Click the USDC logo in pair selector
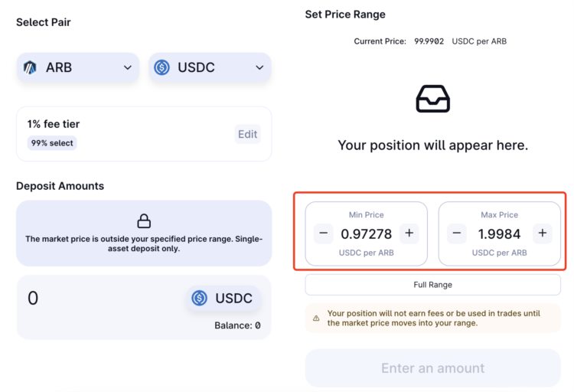 pos(161,67)
